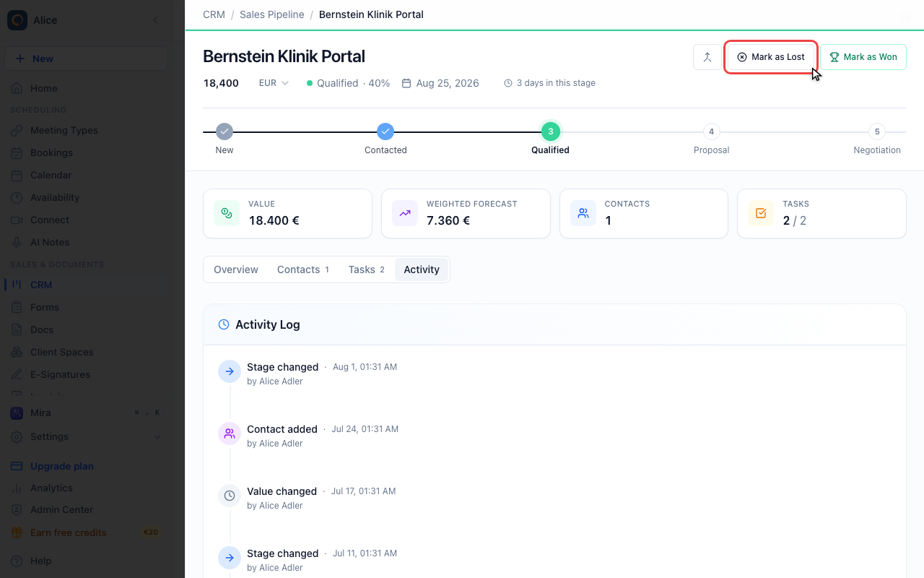This screenshot has height=578, width=924.
Task: Switch to the Tasks tab
Action: coord(367,269)
